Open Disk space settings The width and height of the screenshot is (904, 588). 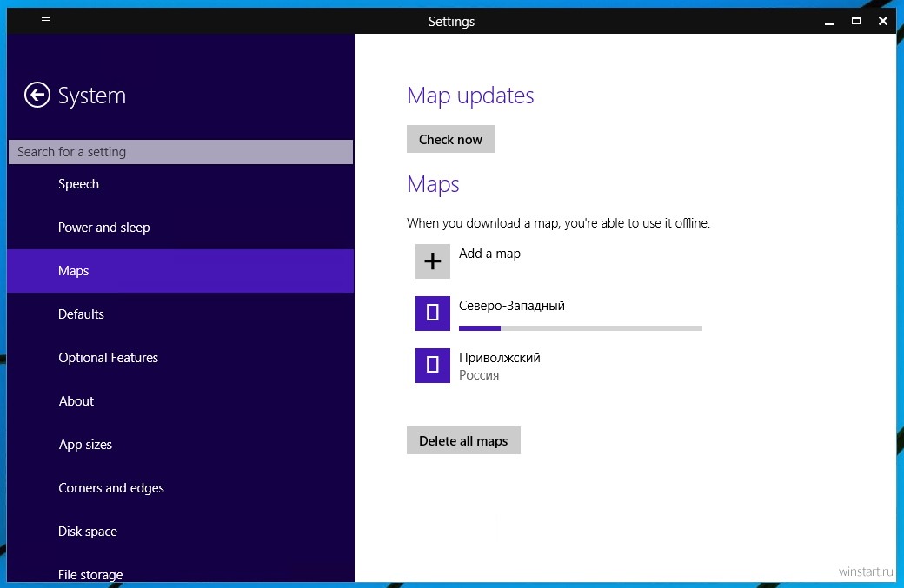coord(181,532)
